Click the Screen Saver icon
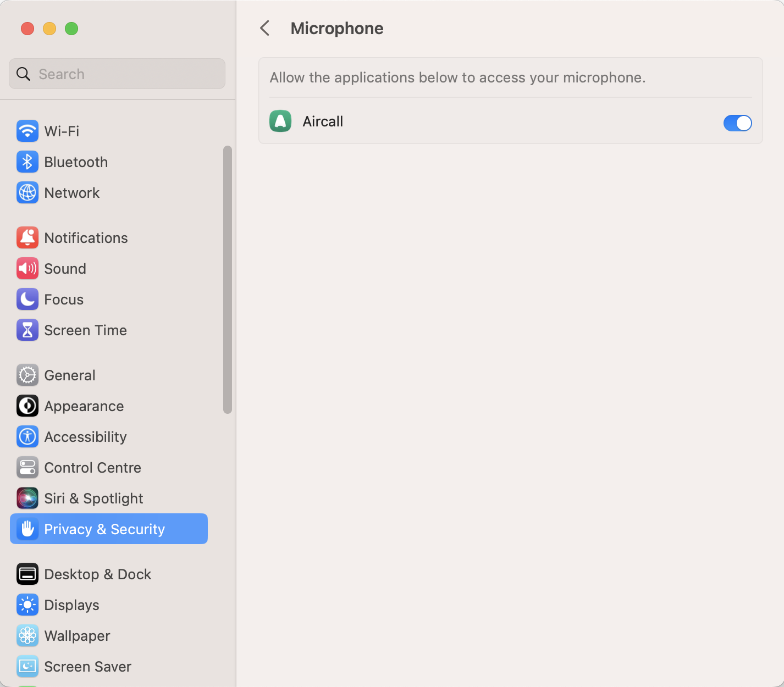The image size is (784, 687). tap(27, 666)
